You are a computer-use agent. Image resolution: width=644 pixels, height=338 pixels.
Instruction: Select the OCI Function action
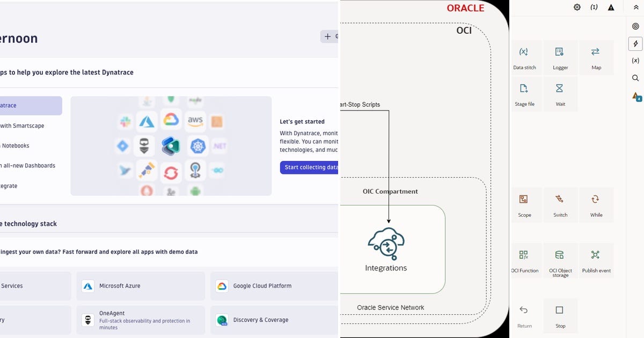click(x=525, y=260)
